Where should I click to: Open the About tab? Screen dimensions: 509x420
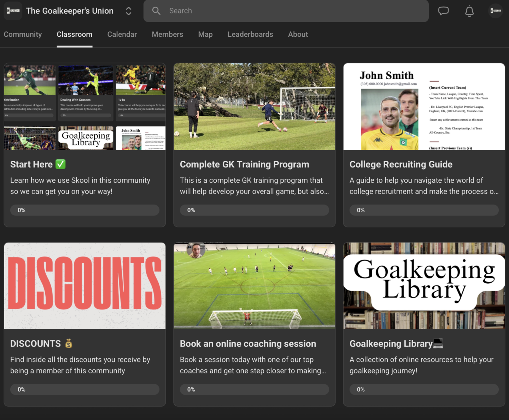pos(298,34)
